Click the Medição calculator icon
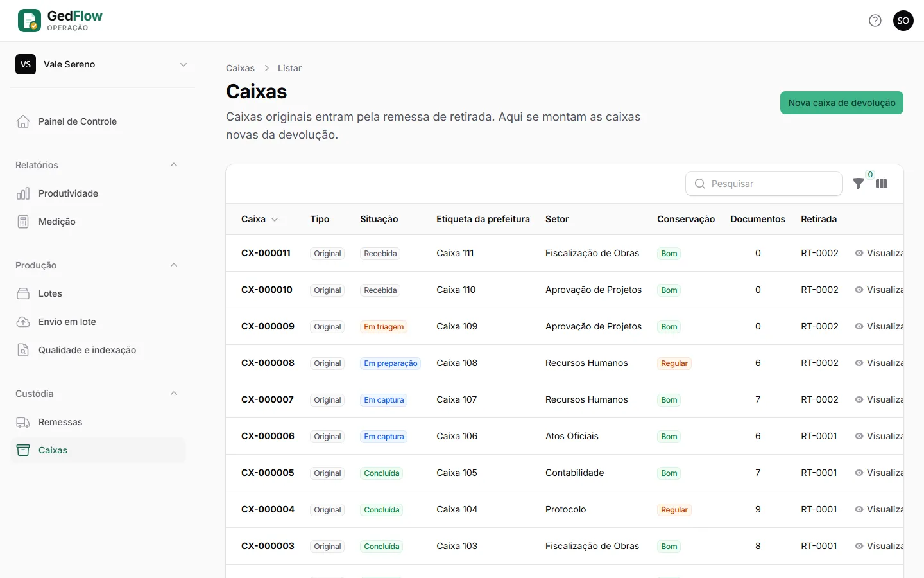The height and width of the screenshot is (578, 924). 23,222
